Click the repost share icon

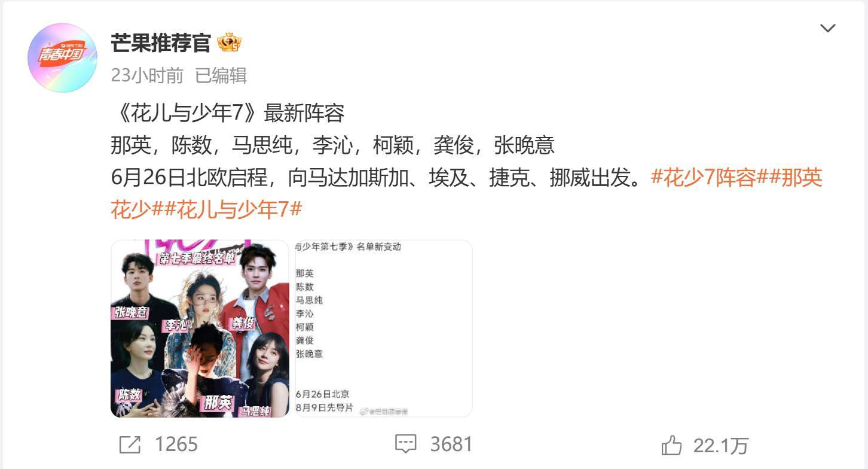click(x=130, y=444)
